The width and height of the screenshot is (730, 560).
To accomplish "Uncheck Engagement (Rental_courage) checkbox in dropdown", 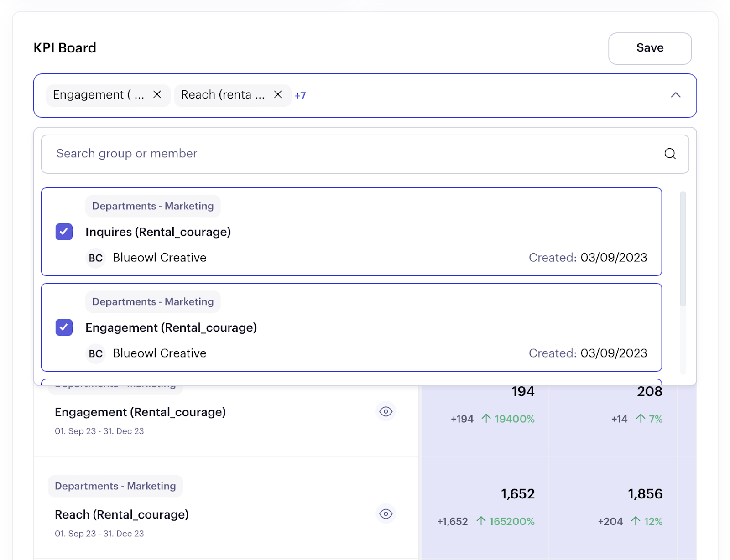I will (64, 327).
